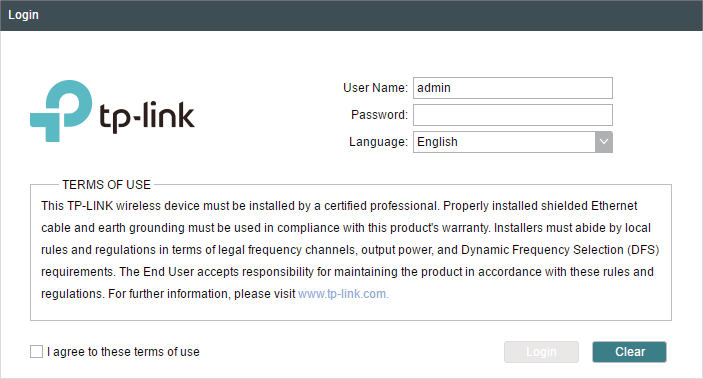This screenshot has width=703, height=379.
Task: Click the Login title in header bar
Action: (23, 15)
